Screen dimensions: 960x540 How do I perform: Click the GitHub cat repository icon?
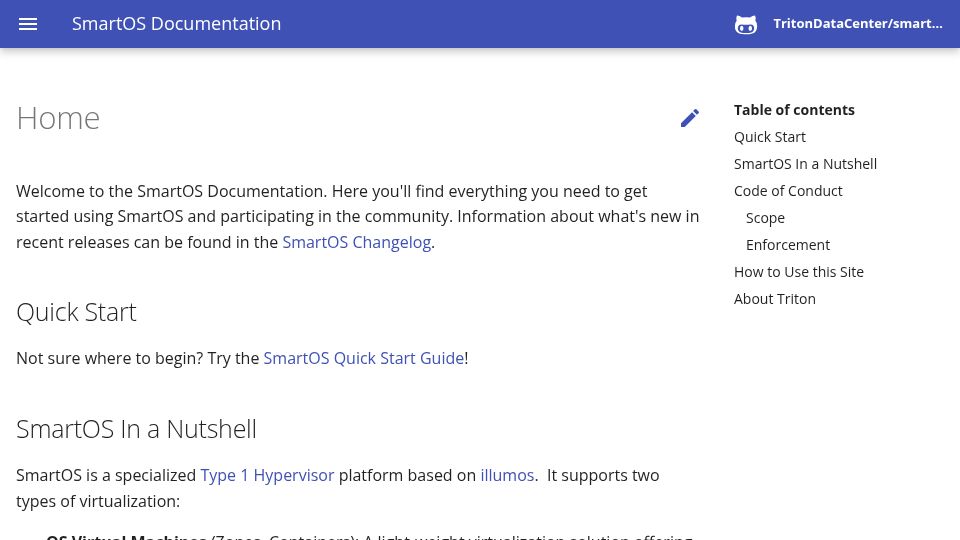746,24
